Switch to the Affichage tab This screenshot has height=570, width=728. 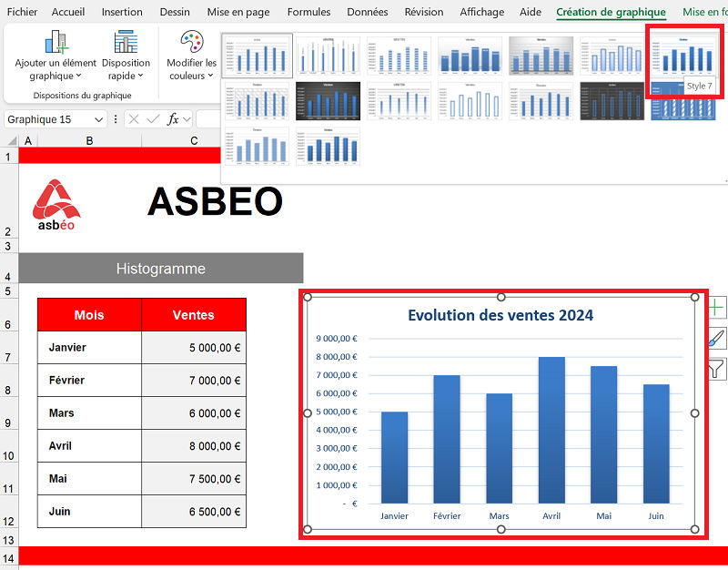[x=482, y=12]
